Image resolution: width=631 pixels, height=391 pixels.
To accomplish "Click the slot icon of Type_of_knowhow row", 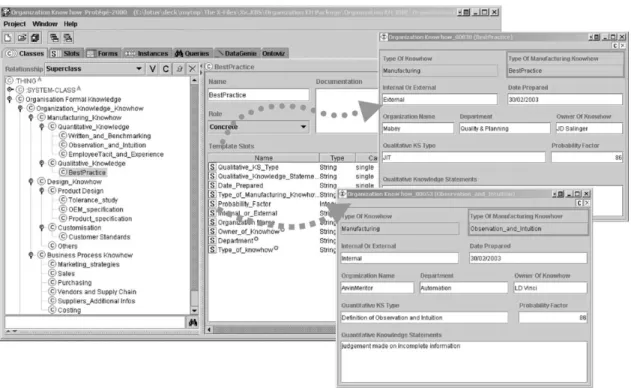I will pos(212,250).
